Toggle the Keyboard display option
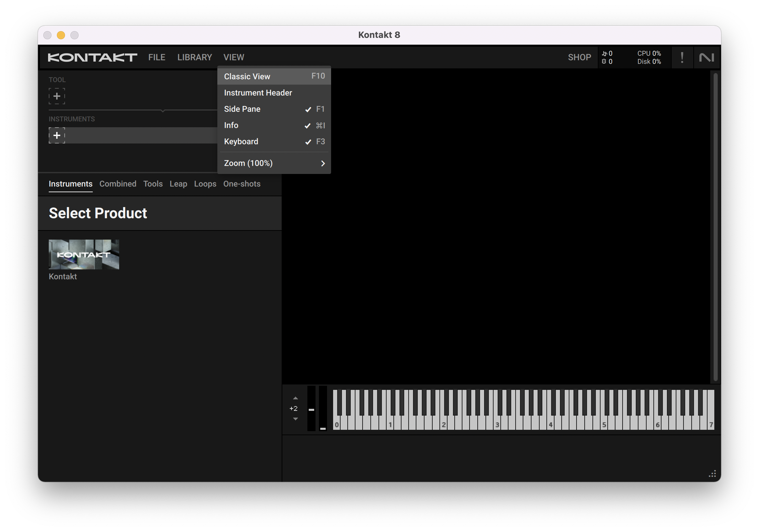The height and width of the screenshot is (532, 759). 274,141
